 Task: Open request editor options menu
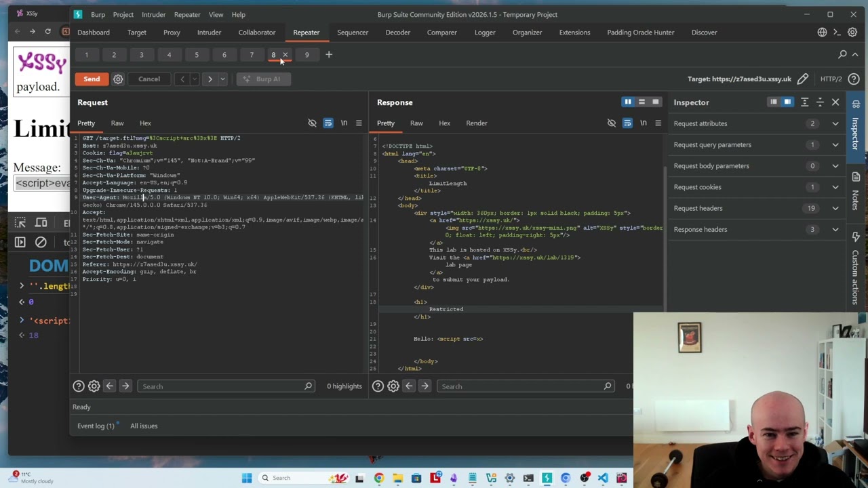point(359,123)
